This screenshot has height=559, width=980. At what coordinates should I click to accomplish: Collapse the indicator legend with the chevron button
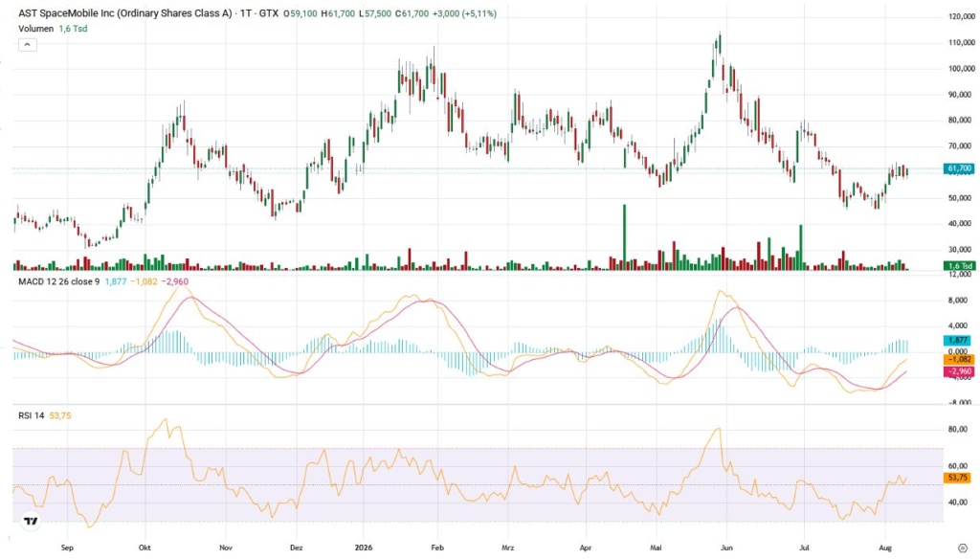point(28,44)
